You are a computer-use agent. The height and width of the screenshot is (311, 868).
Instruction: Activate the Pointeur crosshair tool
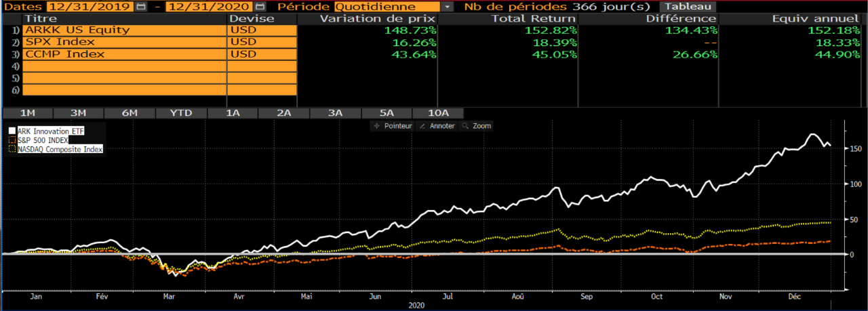point(393,126)
